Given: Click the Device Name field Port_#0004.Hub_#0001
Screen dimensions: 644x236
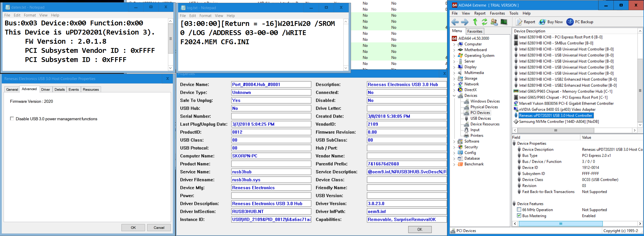Looking at the screenshot, I should point(271,85).
